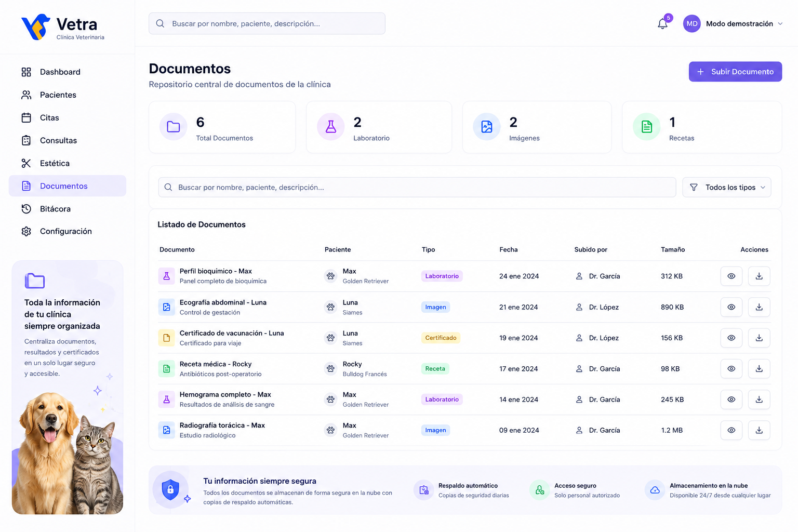Click the flask icon on Laboratorio card
The height and width of the screenshot is (532, 798).
[331, 127]
